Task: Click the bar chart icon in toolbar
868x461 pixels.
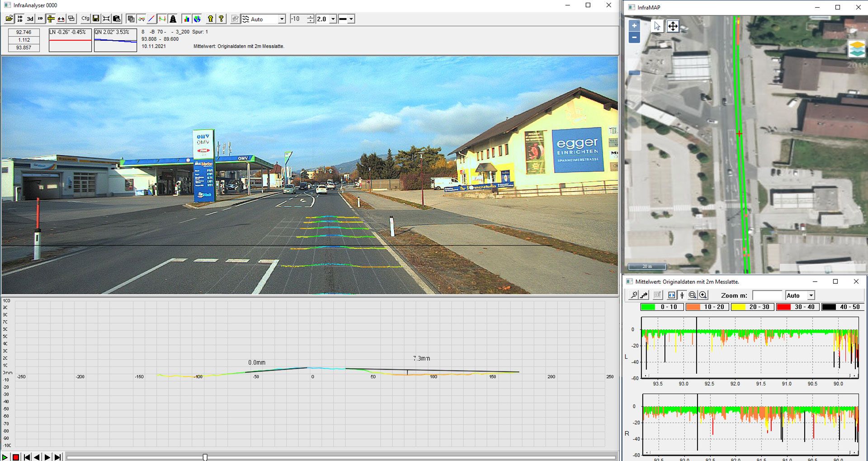Action: pyautogui.click(x=186, y=19)
